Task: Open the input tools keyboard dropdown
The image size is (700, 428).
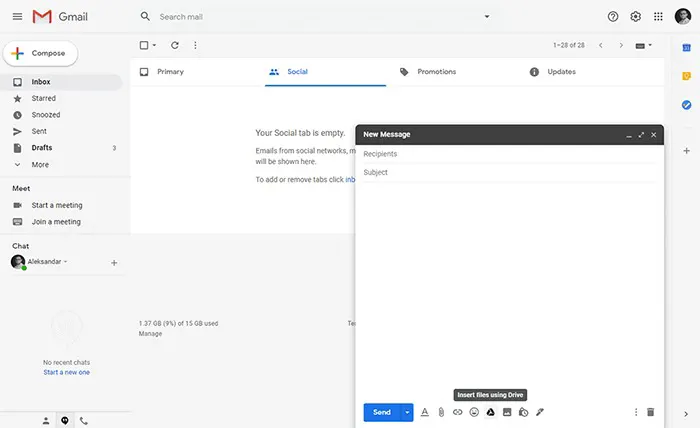Action: coord(643,45)
